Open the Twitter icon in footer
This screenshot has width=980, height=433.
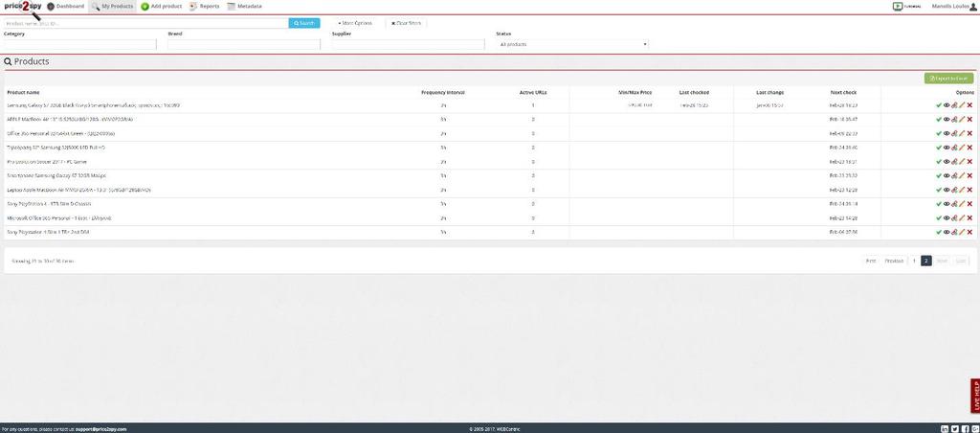[954, 428]
